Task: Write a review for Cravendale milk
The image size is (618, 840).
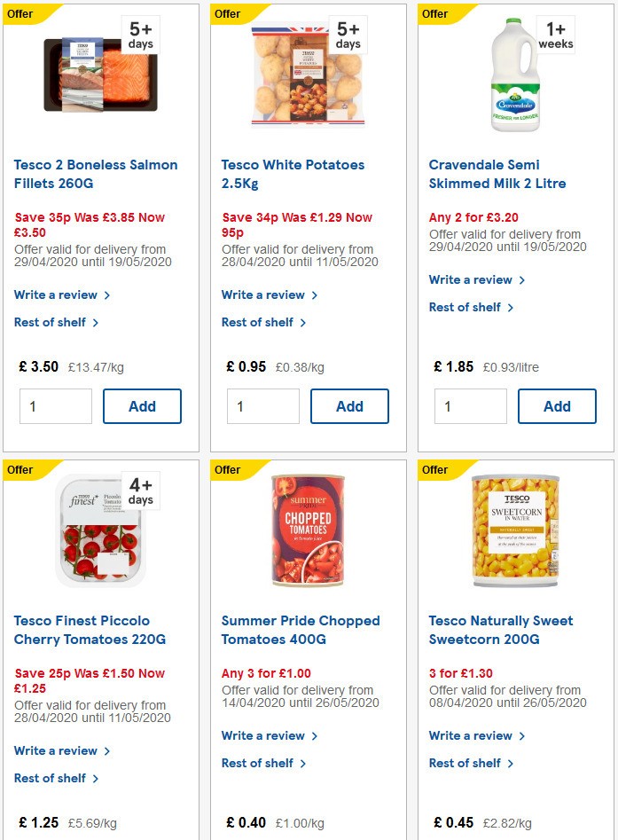Action: [471, 279]
